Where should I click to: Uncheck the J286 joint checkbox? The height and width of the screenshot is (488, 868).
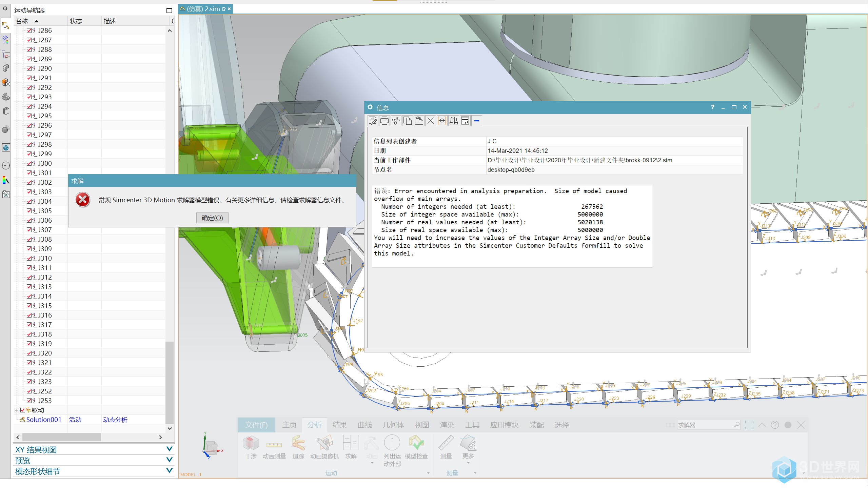pyautogui.click(x=29, y=30)
